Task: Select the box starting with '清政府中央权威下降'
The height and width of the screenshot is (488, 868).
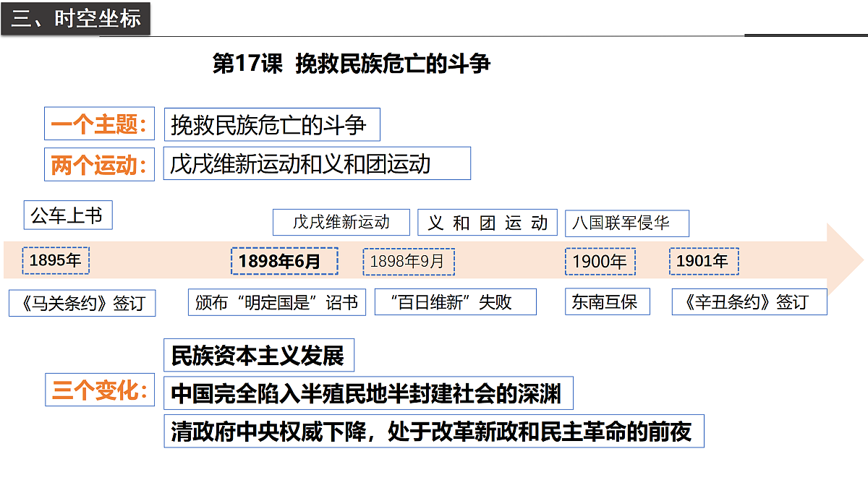Action: pyautogui.click(x=434, y=431)
